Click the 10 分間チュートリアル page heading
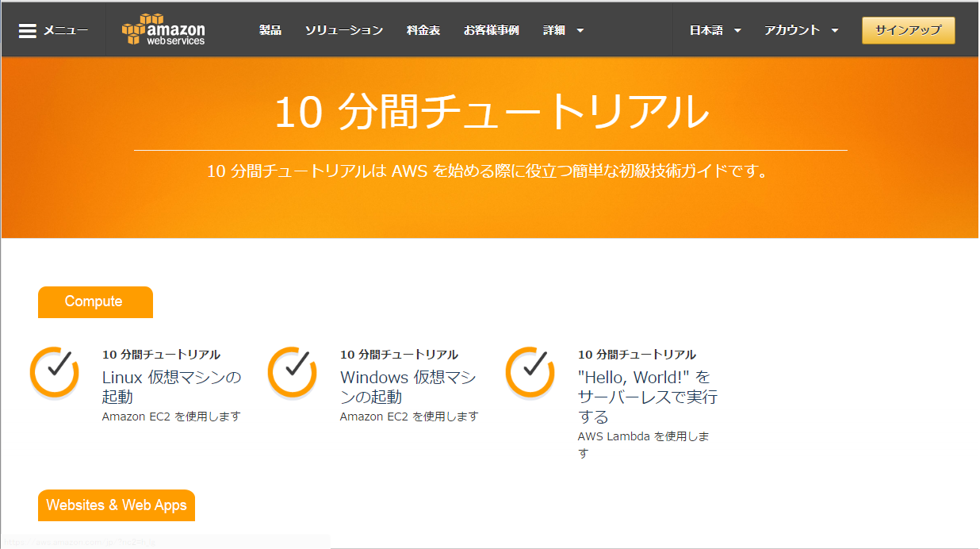 click(x=491, y=111)
